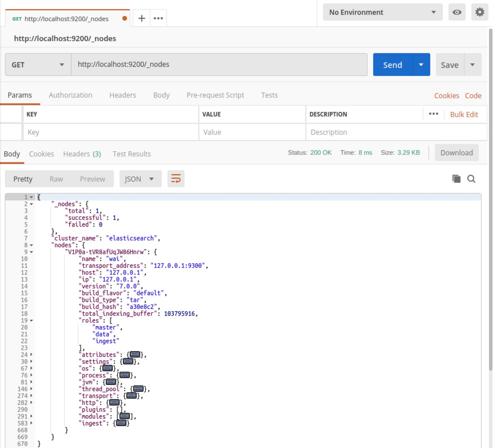
Task: Select the Params tab
Action: 20,95
